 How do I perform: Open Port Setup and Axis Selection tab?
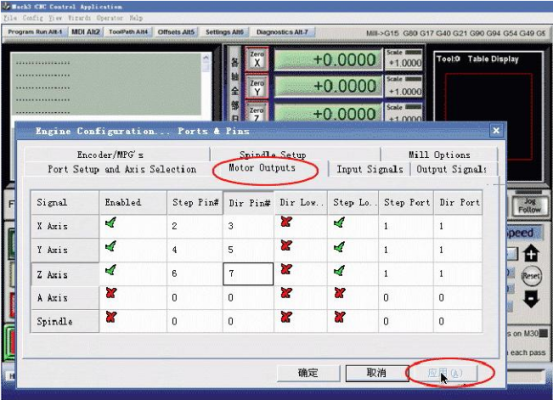point(122,169)
